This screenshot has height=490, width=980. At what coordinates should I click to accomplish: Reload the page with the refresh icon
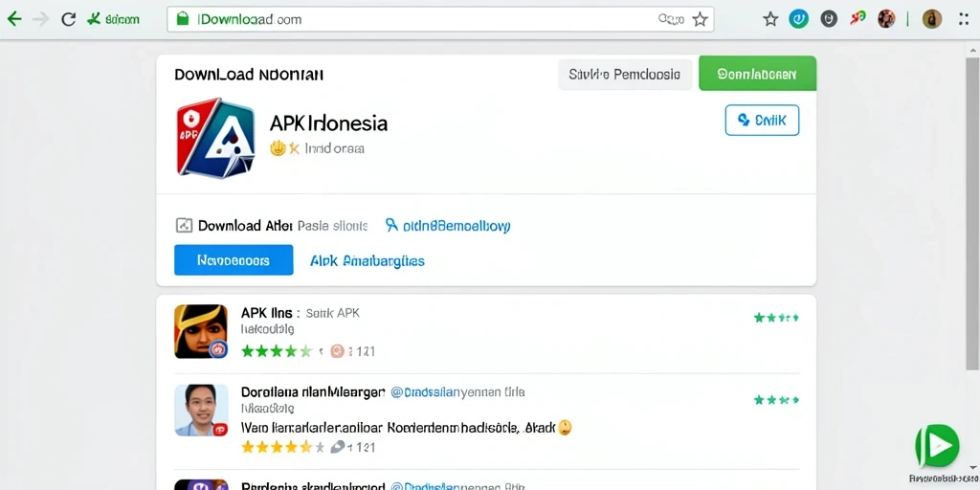pyautogui.click(x=68, y=19)
